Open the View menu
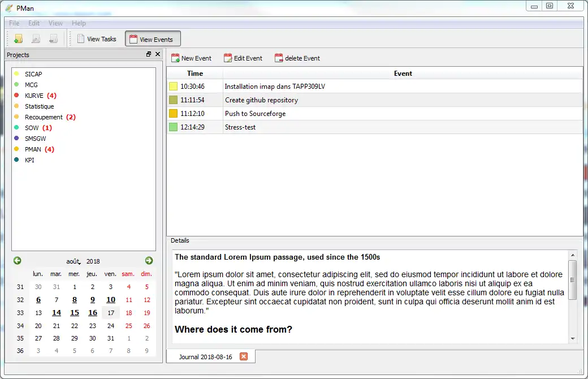588x379 pixels. (x=55, y=23)
